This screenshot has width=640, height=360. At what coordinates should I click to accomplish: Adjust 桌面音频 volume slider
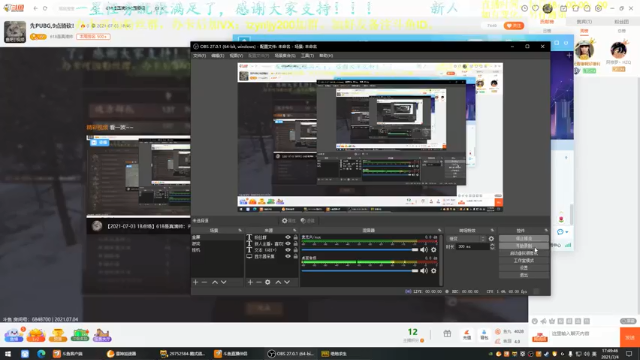click(360, 270)
